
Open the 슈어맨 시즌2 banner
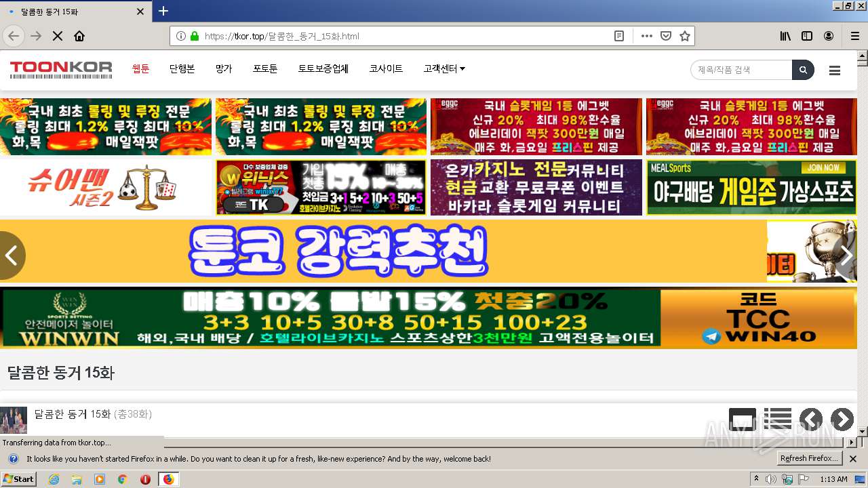[x=106, y=187]
